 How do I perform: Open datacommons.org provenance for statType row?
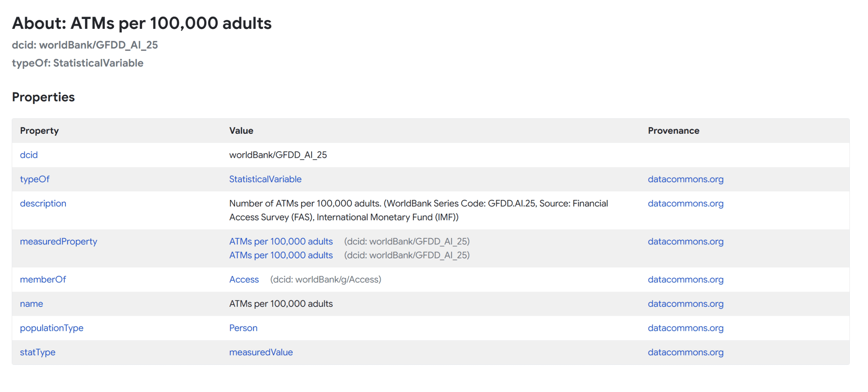[x=685, y=352]
